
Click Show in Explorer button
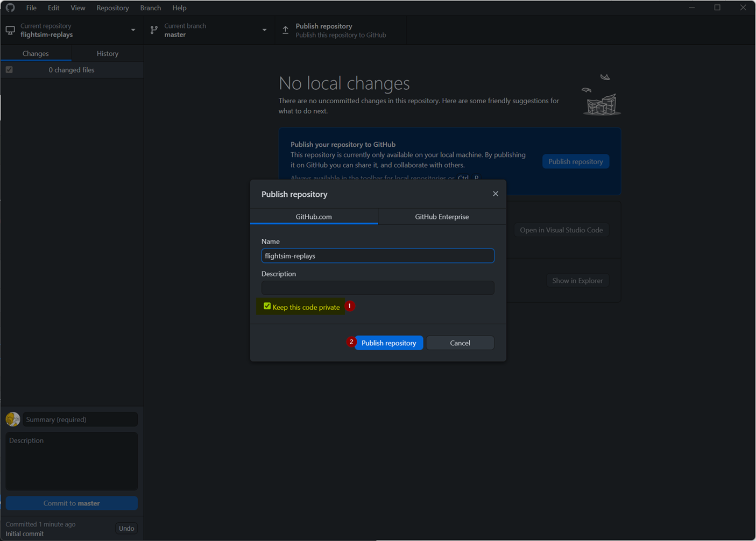coord(577,281)
